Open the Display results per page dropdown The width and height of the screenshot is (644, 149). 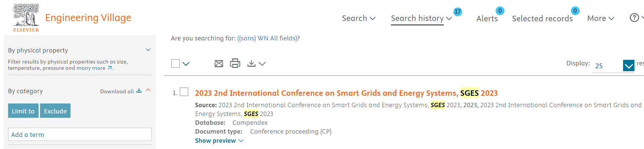tap(629, 66)
